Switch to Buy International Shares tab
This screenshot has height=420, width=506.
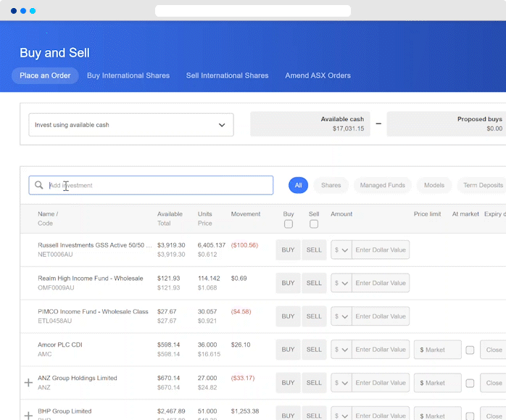point(128,75)
